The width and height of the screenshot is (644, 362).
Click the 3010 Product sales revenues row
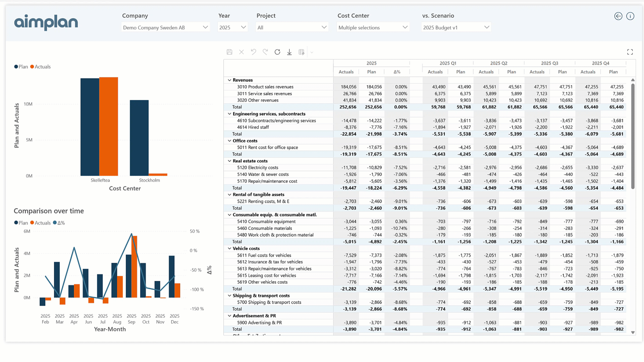click(266, 87)
